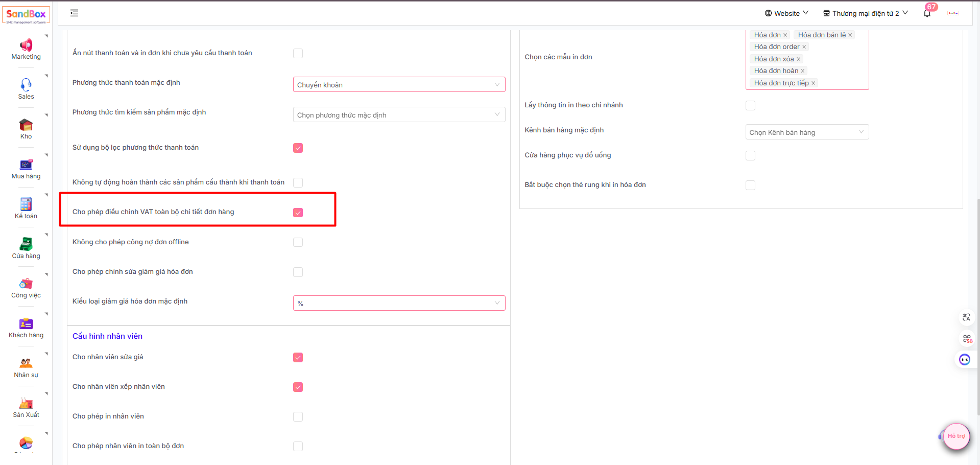The image size is (980, 465).
Task: Enable Không cho phép công nợ đơn offline
Action: tap(298, 242)
